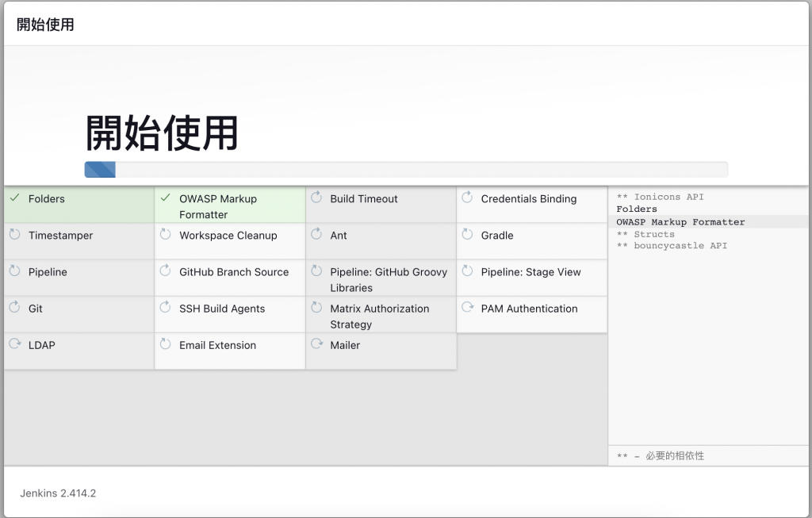Select the Timestamper plugin label
Screen dimensions: 812x518
pyautogui.click(x=60, y=236)
